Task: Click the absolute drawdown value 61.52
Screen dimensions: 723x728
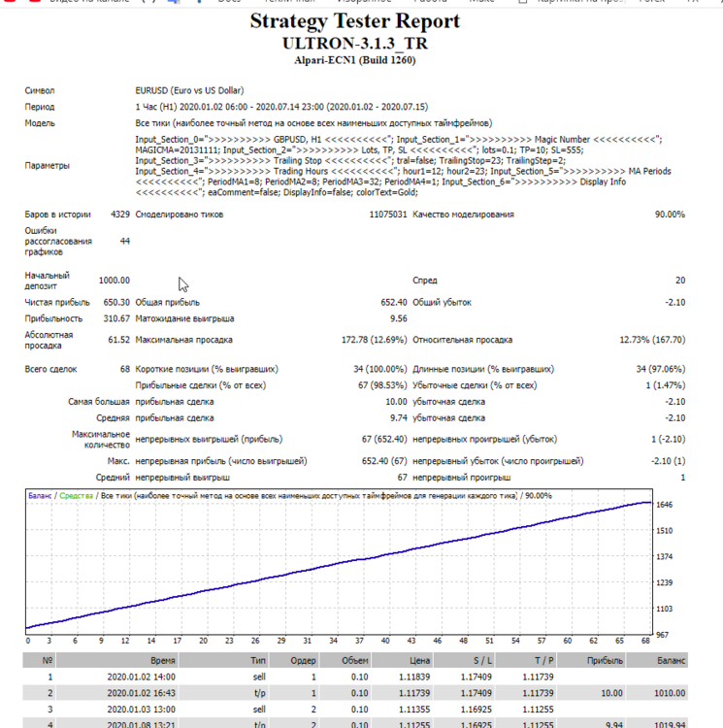Action: [x=118, y=340]
